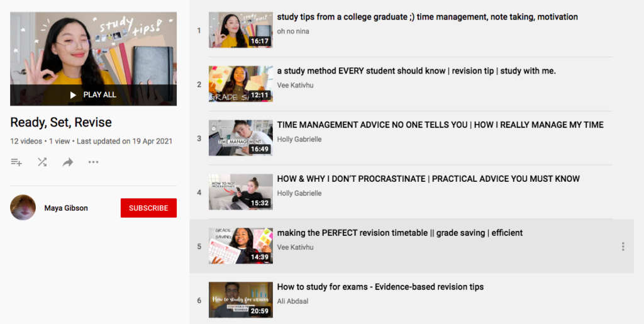This screenshot has height=324, width=644.
Task: Open How to study for exams video
Action: [x=380, y=287]
